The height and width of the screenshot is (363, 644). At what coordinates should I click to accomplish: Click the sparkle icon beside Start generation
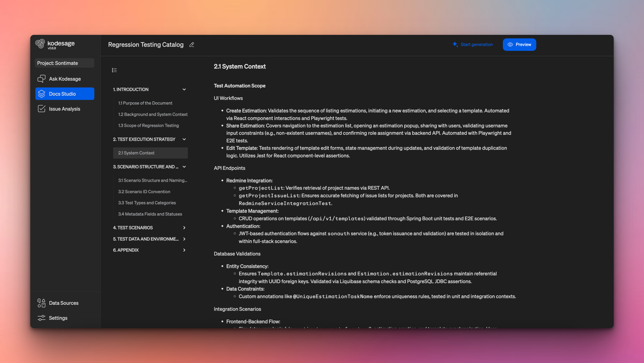(x=455, y=45)
